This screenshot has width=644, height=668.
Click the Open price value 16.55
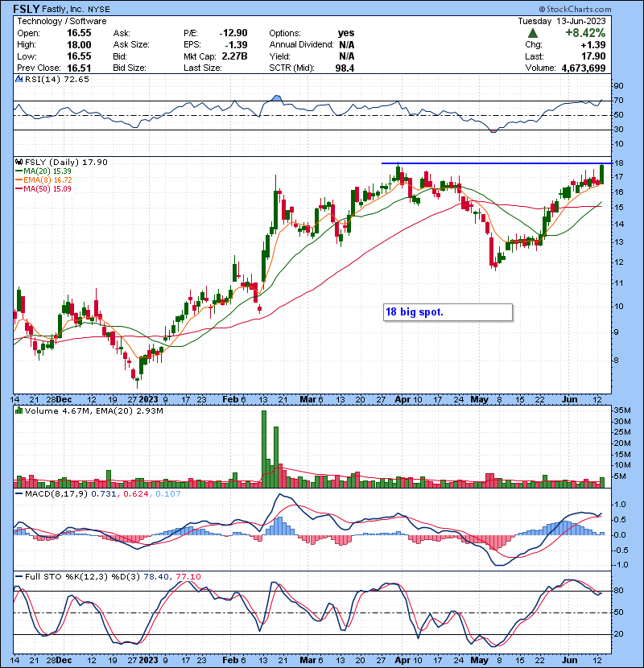point(79,33)
